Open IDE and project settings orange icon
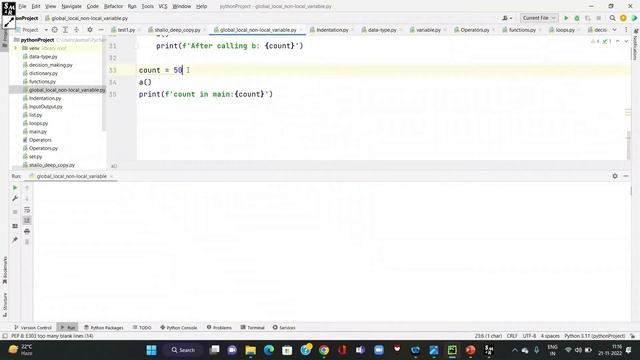 [x=623, y=18]
